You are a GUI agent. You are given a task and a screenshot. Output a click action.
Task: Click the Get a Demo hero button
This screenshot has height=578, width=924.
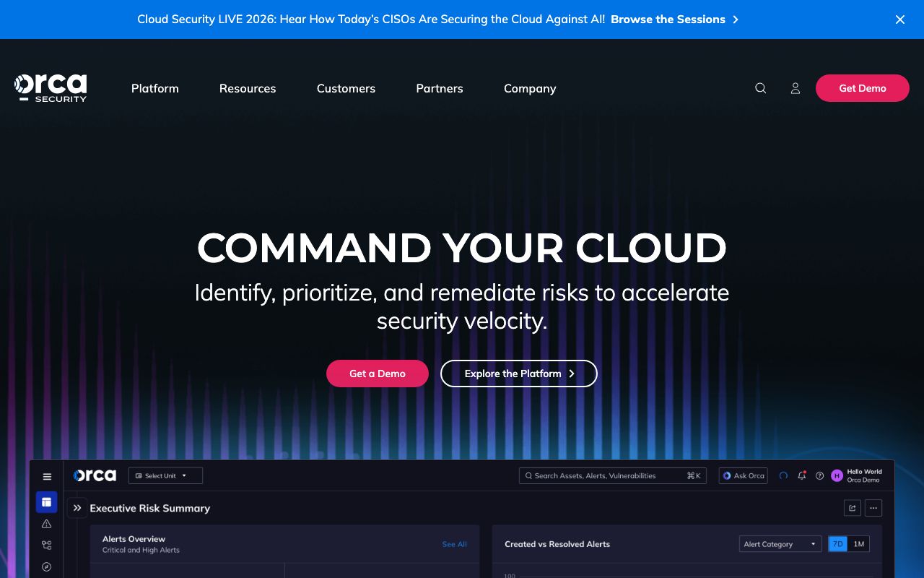[x=378, y=374]
